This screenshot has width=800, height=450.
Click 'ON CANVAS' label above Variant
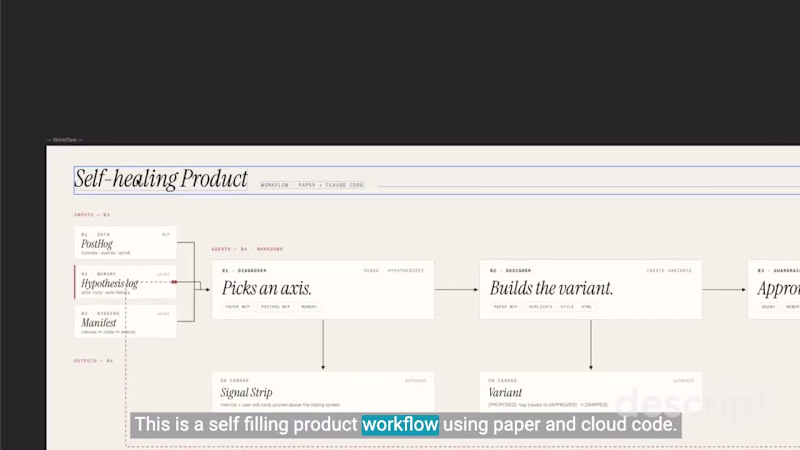(503, 381)
